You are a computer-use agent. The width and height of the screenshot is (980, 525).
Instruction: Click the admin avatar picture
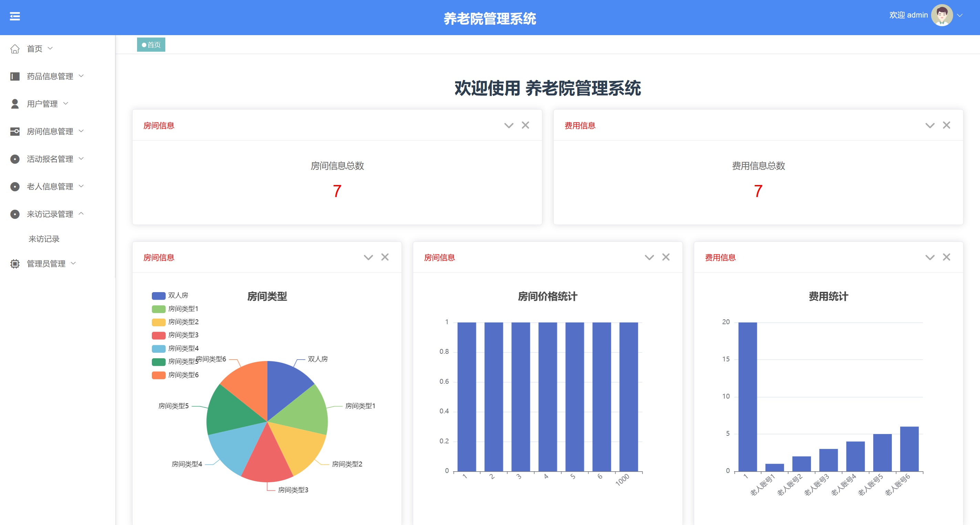click(941, 15)
